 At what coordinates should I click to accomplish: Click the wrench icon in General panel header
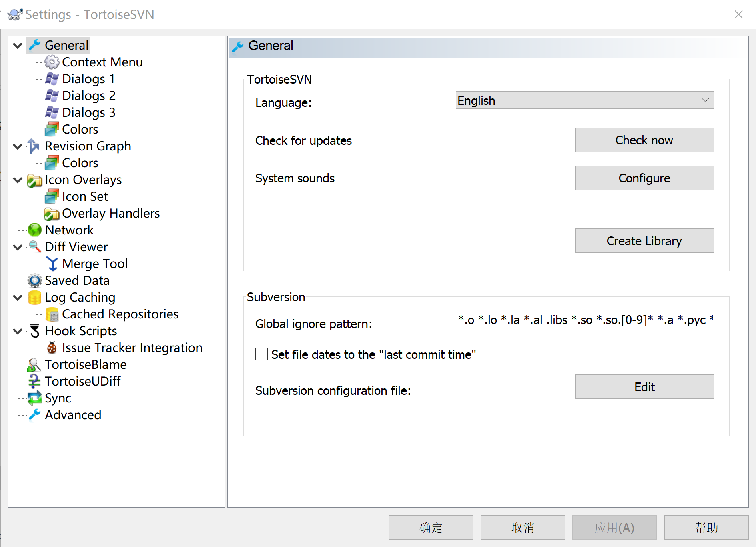pyautogui.click(x=238, y=46)
